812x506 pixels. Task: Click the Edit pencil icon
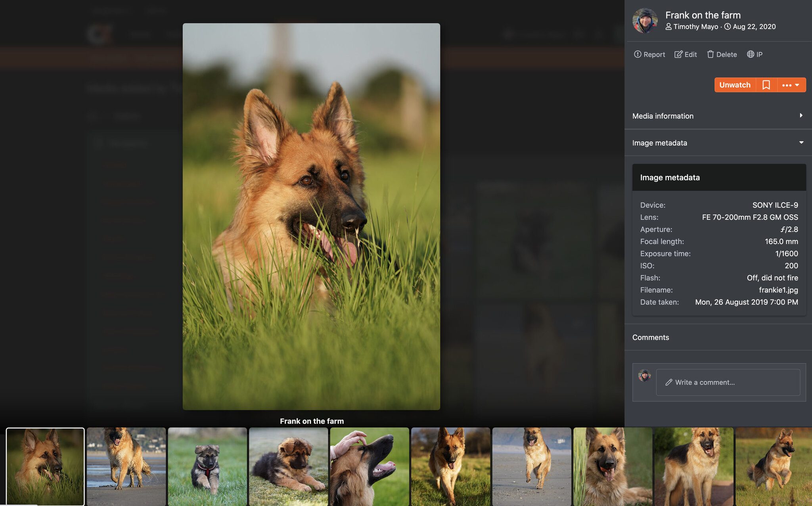tap(678, 54)
